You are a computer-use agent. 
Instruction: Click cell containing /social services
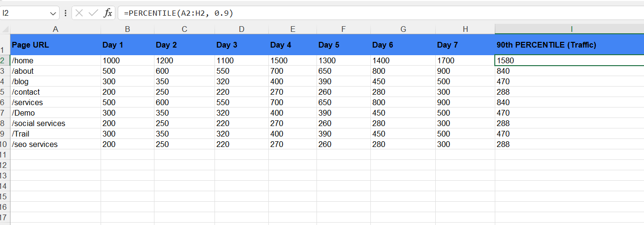(x=55, y=123)
